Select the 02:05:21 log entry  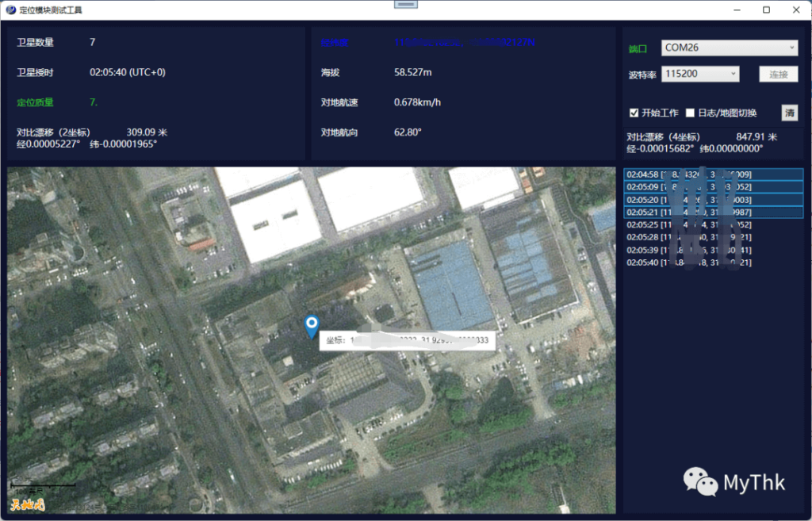click(x=713, y=213)
